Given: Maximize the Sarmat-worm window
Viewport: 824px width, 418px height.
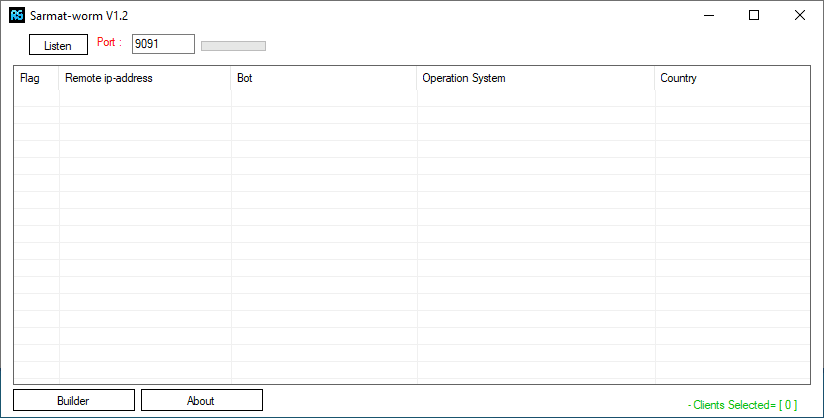Looking at the screenshot, I should point(754,15).
